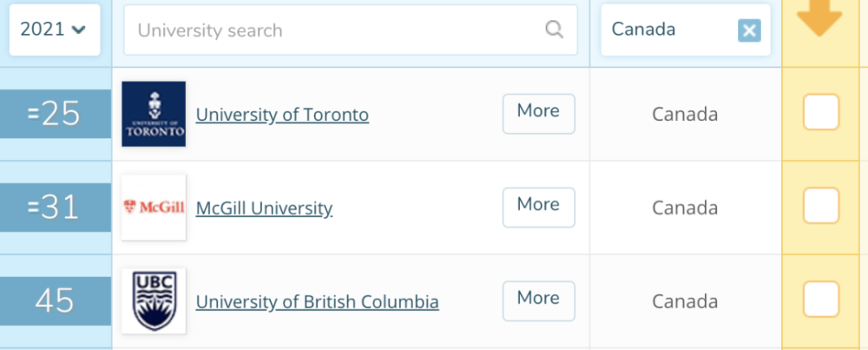Click the McGill logo thumbnail

coord(154,208)
